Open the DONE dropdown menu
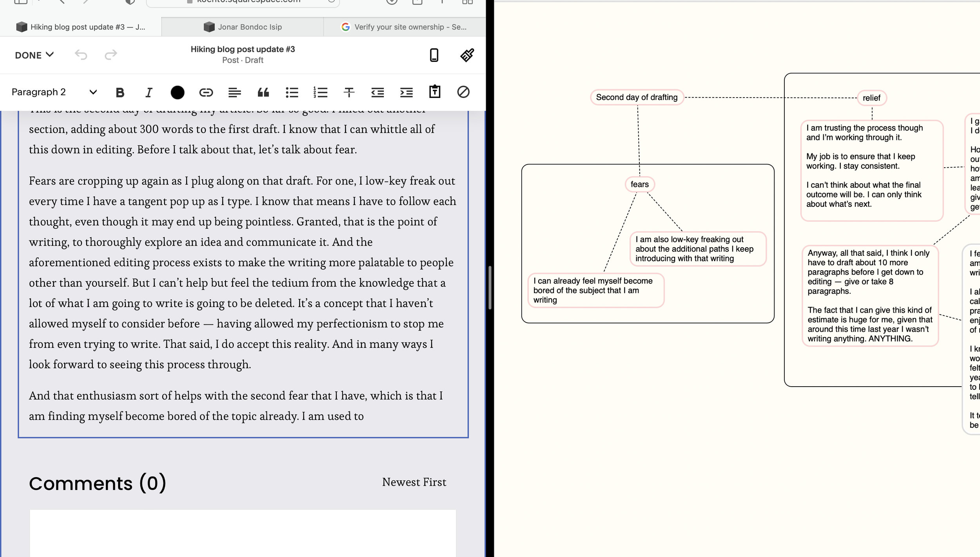The width and height of the screenshot is (980, 557). coord(34,55)
